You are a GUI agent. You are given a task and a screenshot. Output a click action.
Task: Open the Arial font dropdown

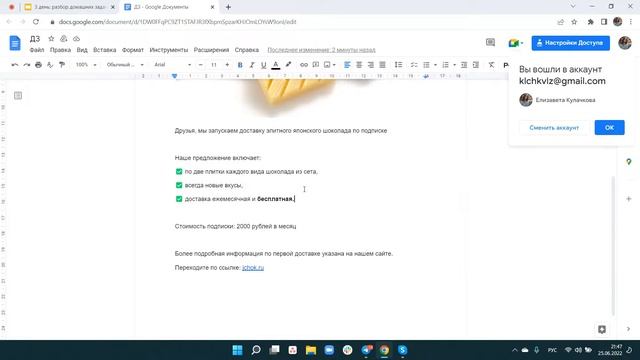pyautogui.click(x=172, y=65)
